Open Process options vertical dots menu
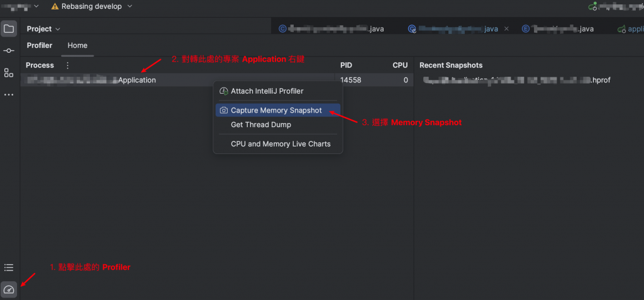The height and width of the screenshot is (300, 644). [x=68, y=65]
